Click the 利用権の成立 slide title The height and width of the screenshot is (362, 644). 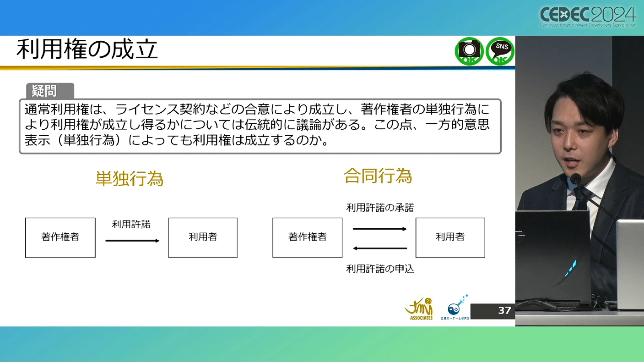click(x=87, y=50)
